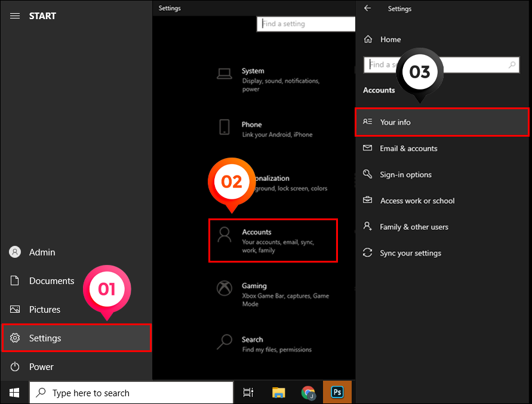Click the 'Type here to search' taskbar box

[x=131, y=393]
